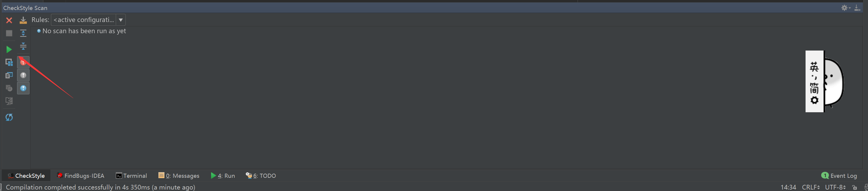Open the tool window gear settings menu
This screenshot has width=868, height=191.
(x=845, y=8)
